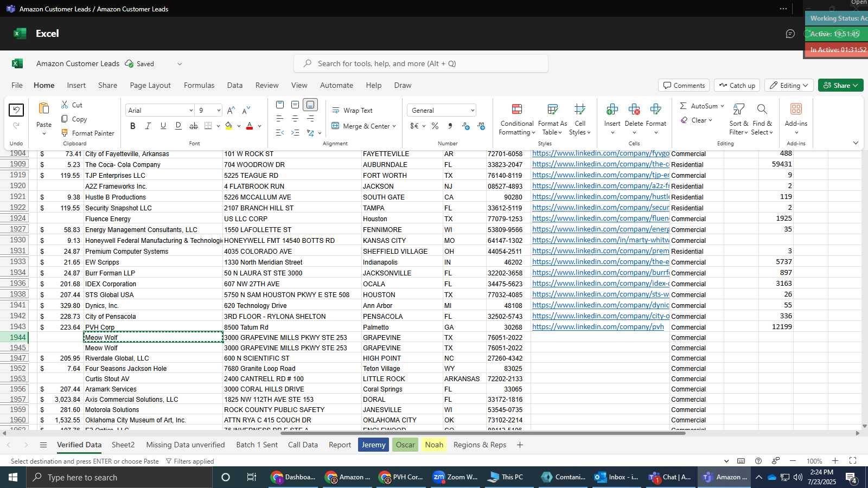
Task: Apply cell borders icon
Action: click(208, 126)
